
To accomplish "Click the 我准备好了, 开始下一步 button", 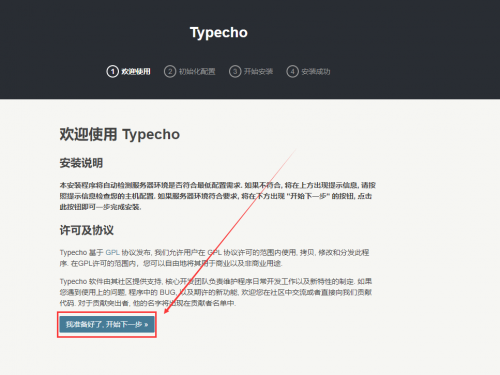I will (107, 324).
